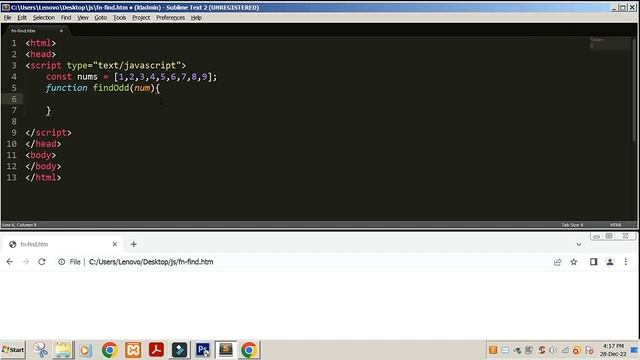Viewport: 640px width, 360px height.
Task: Open the View menu
Action: (83, 18)
